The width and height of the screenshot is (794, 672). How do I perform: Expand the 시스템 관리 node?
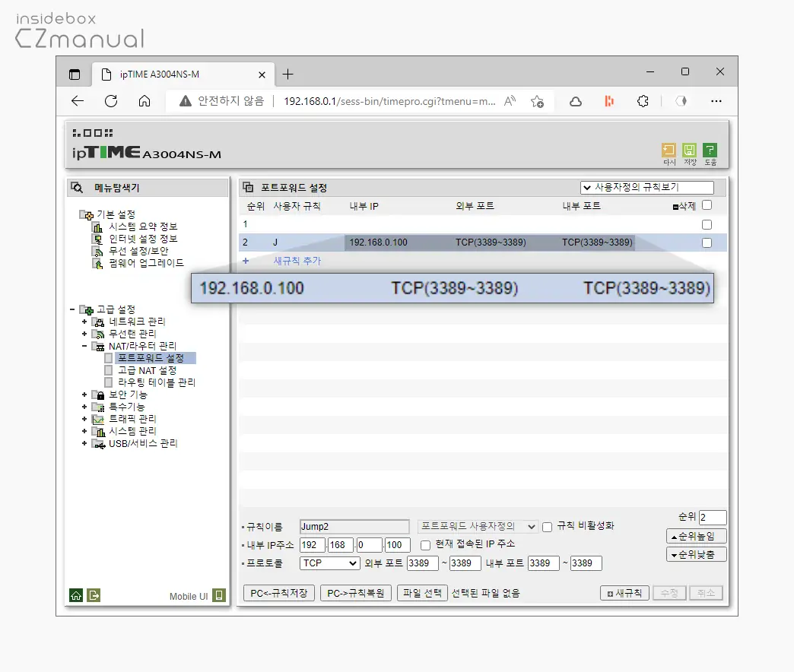[x=84, y=431]
